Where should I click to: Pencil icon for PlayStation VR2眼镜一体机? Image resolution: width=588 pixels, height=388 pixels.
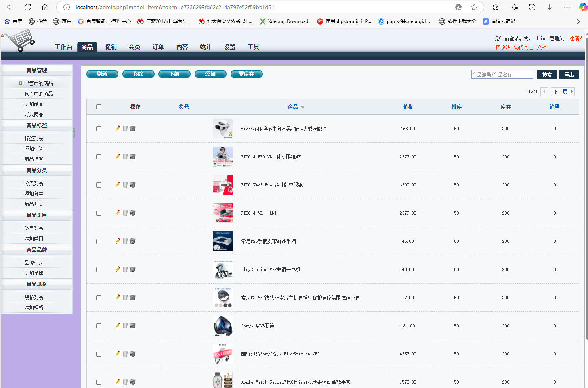pos(118,269)
